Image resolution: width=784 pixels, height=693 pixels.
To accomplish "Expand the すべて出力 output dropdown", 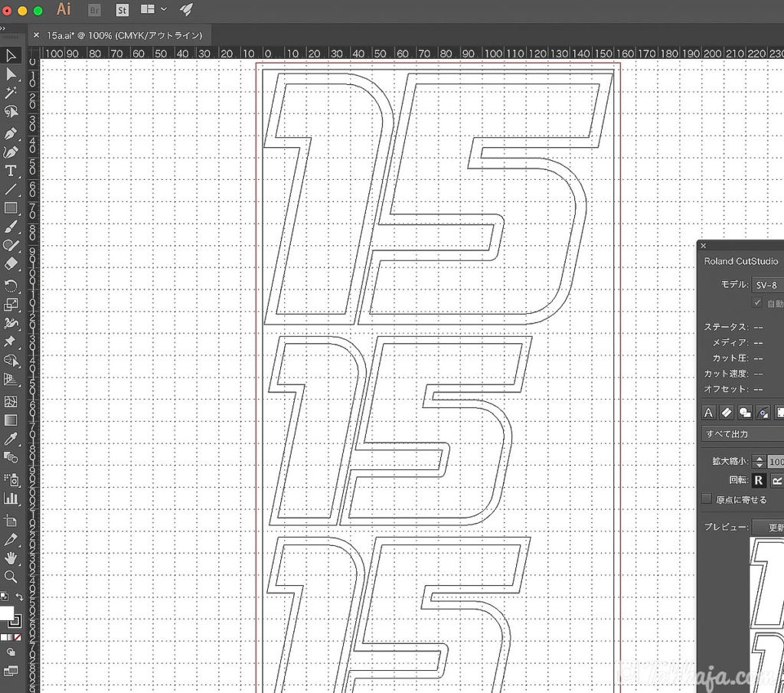I will click(743, 434).
